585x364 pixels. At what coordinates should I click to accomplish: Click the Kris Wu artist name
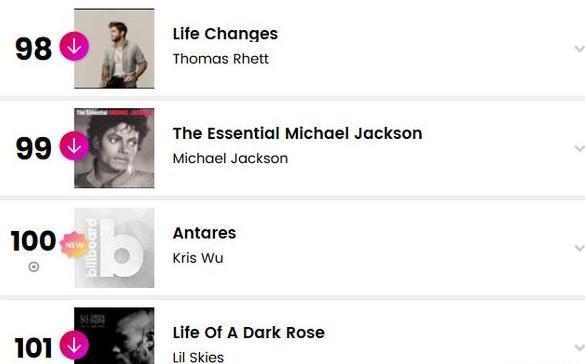(x=198, y=258)
